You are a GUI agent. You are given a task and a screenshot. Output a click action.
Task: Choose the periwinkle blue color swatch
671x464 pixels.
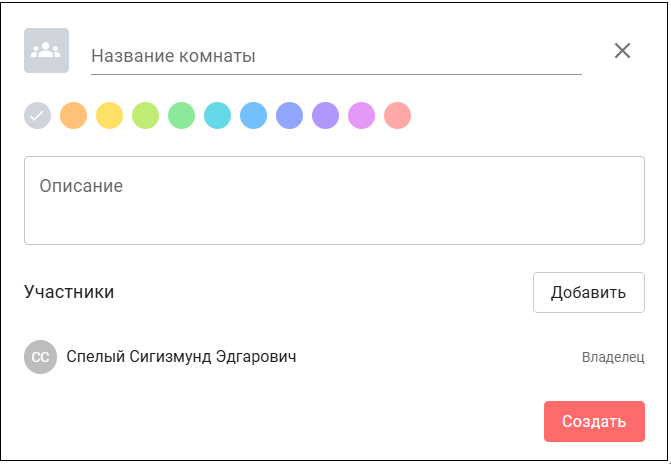click(289, 116)
